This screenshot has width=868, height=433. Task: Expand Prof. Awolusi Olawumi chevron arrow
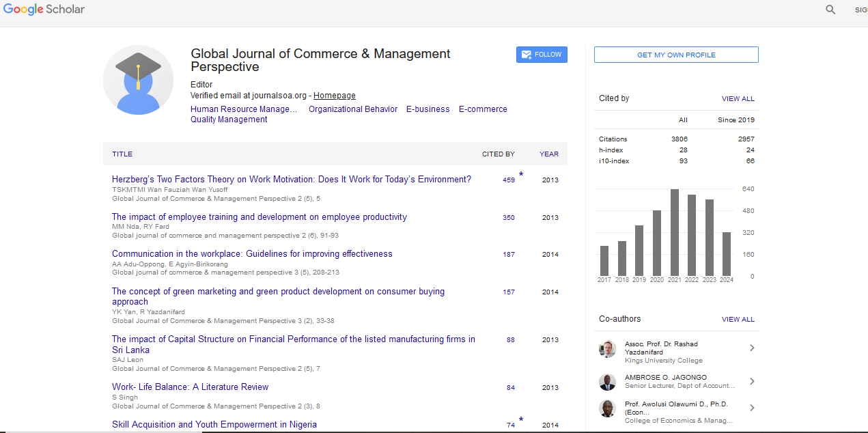tap(752, 408)
